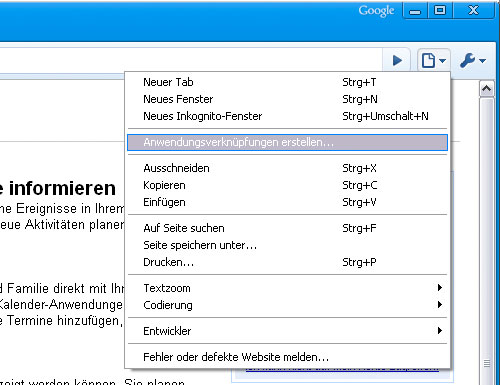This screenshot has height=385, width=500.
Task: Click Kopieren menu item
Action: 287,185
